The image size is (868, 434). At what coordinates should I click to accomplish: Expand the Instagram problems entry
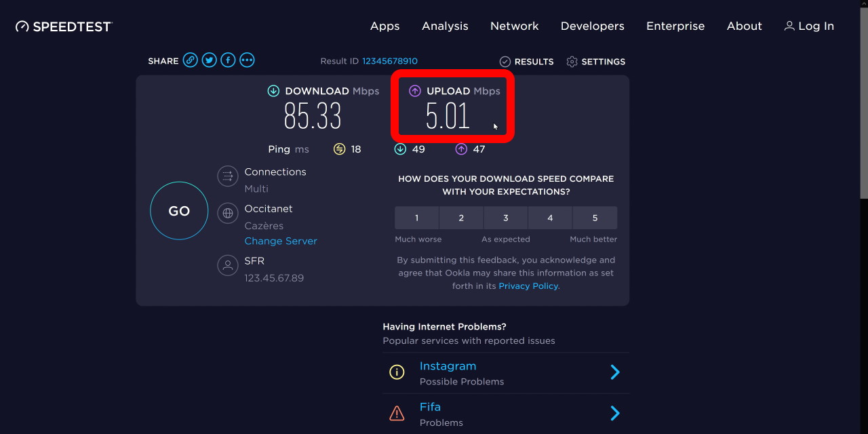tap(614, 372)
